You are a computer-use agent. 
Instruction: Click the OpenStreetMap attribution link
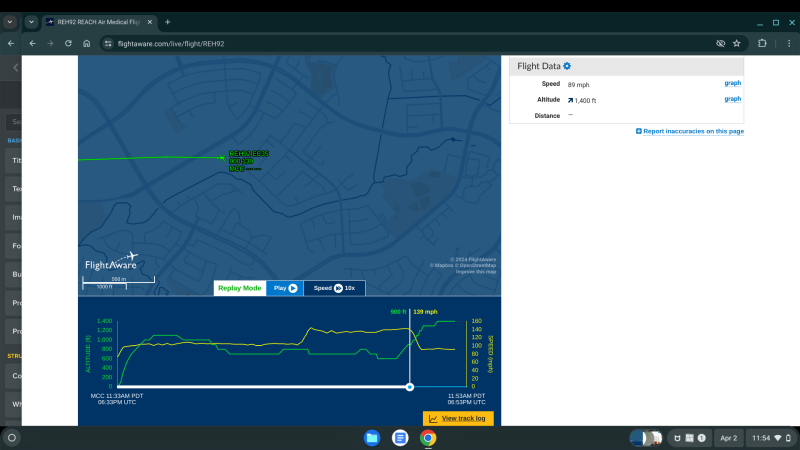click(x=477, y=265)
